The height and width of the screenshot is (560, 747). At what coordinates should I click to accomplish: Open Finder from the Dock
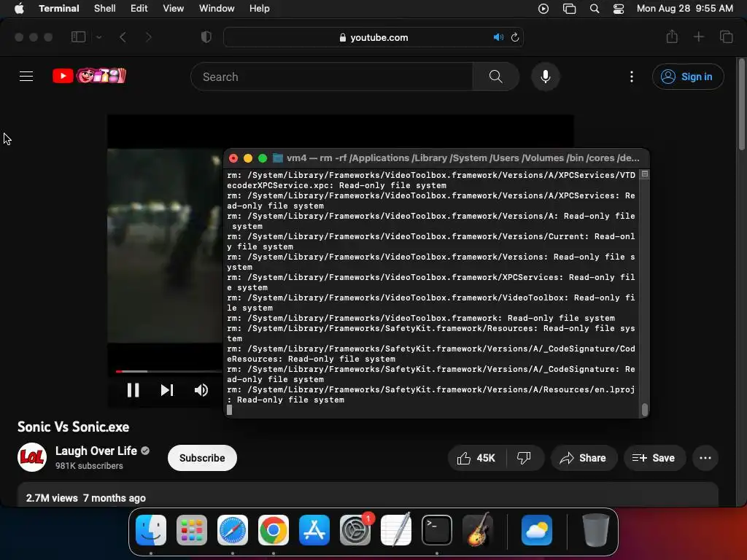151,530
